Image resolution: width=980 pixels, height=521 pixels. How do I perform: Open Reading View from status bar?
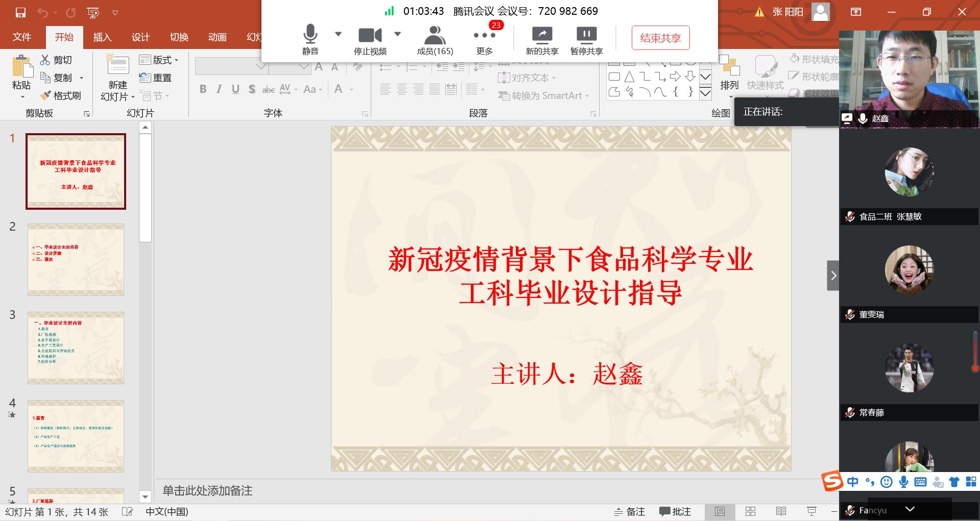click(x=781, y=511)
